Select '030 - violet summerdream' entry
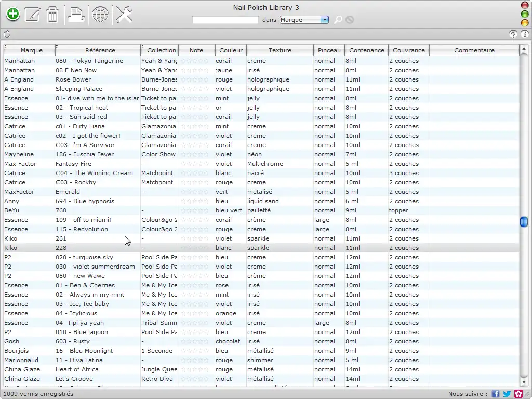Image resolution: width=532 pixels, height=399 pixels. click(x=95, y=267)
